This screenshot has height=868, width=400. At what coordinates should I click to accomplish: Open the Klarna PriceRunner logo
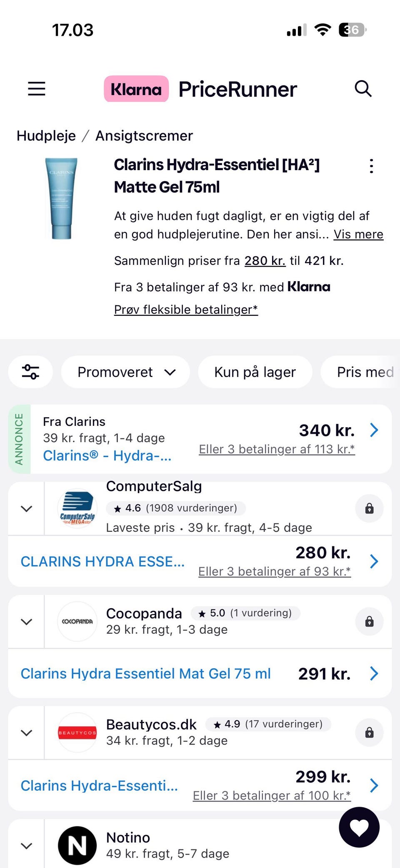(x=200, y=89)
